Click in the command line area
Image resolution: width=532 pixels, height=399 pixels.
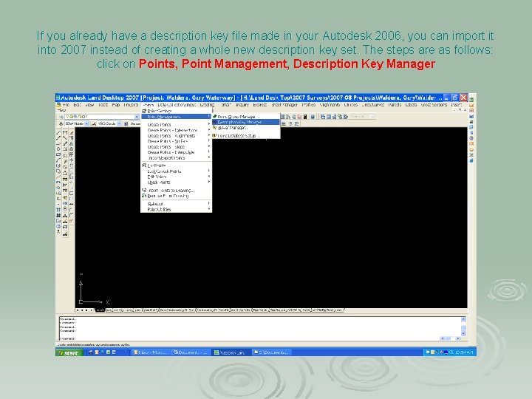click(x=250, y=338)
